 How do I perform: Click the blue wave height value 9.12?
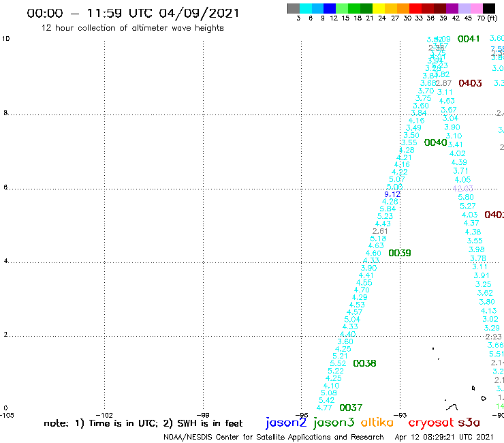point(392,194)
